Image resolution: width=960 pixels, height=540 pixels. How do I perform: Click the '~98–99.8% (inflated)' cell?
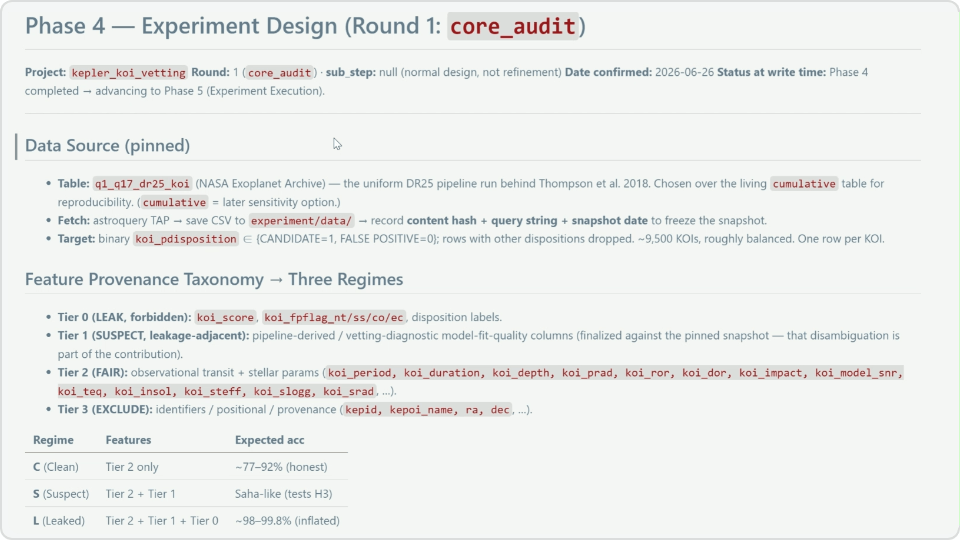287,520
